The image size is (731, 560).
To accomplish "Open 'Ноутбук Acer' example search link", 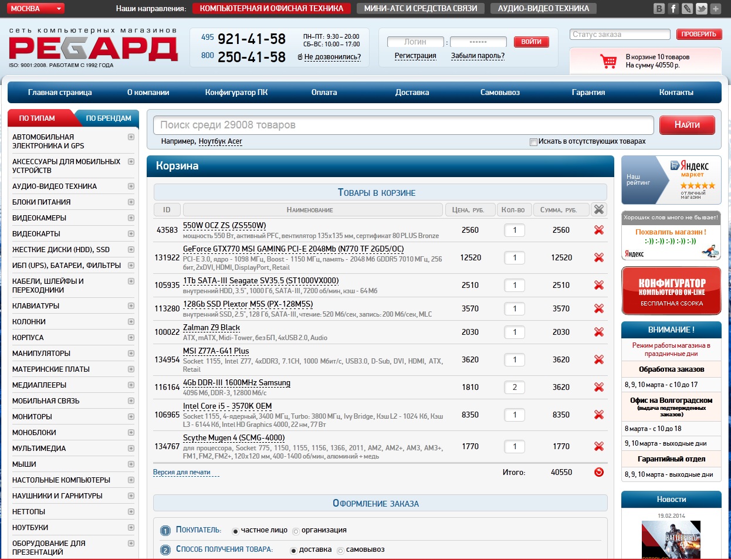I will tap(220, 141).
